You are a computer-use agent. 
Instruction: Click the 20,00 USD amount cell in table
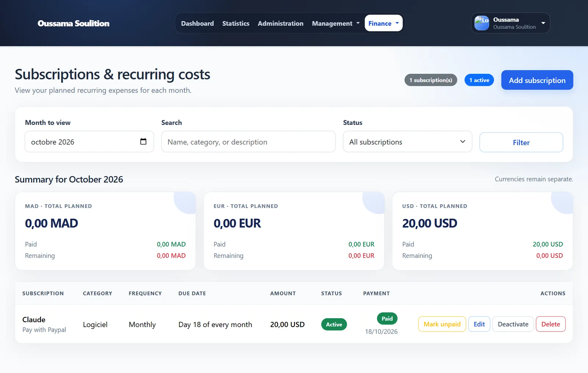(287, 324)
